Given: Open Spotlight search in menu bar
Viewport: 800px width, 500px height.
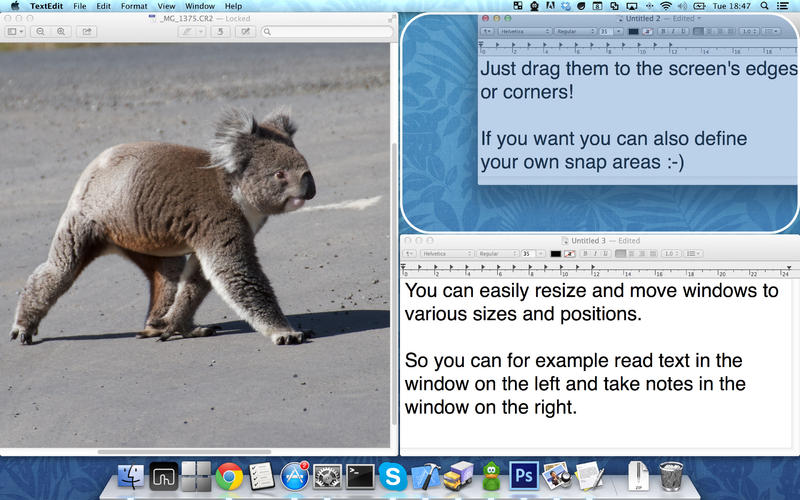Looking at the screenshot, I should pos(764,6).
